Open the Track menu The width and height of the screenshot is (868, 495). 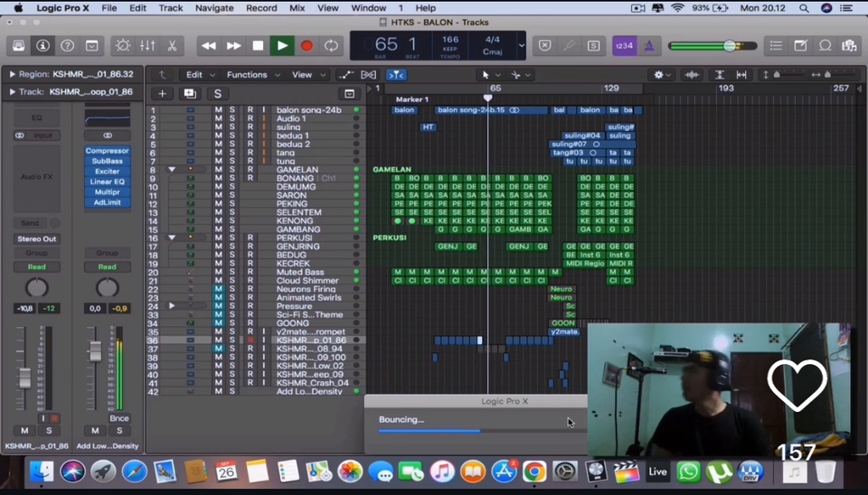(171, 8)
